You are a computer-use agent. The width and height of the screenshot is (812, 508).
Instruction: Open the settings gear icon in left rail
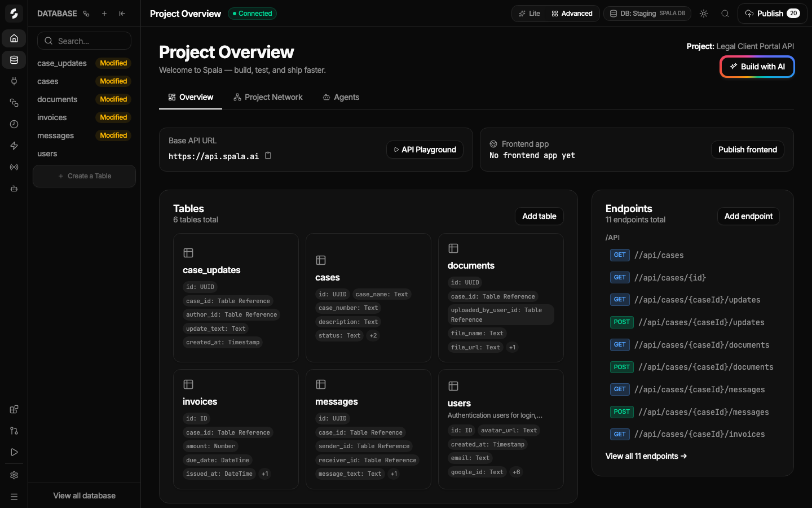tap(14, 475)
